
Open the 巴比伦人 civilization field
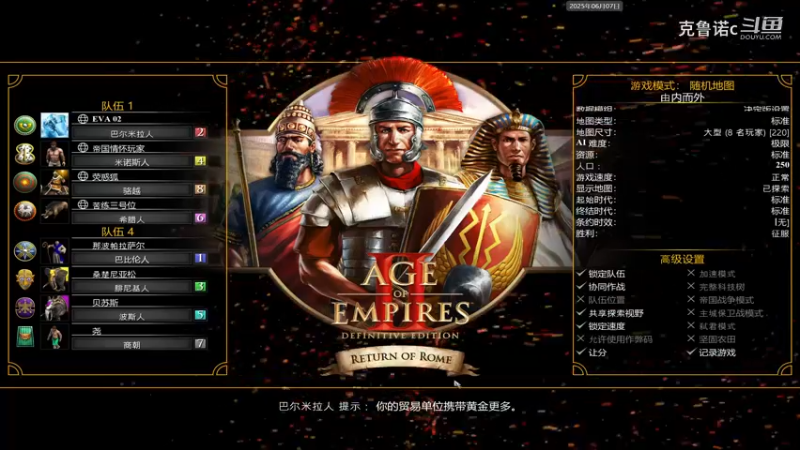pyautogui.click(x=132, y=259)
